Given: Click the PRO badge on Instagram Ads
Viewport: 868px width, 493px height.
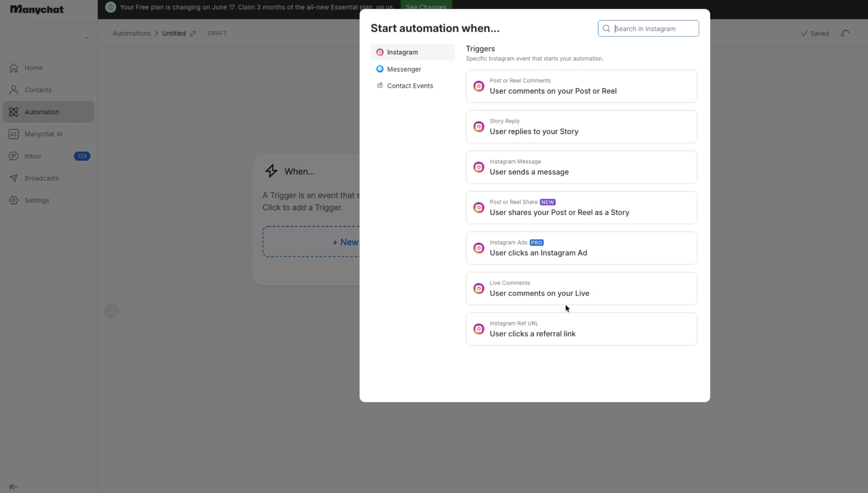Looking at the screenshot, I should pyautogui.click(x=536, y=242).
